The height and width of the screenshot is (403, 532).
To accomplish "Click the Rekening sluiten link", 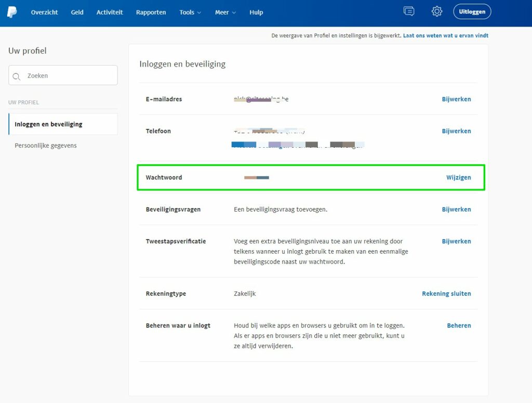I will pyautogui.click(x=446, y=294).
